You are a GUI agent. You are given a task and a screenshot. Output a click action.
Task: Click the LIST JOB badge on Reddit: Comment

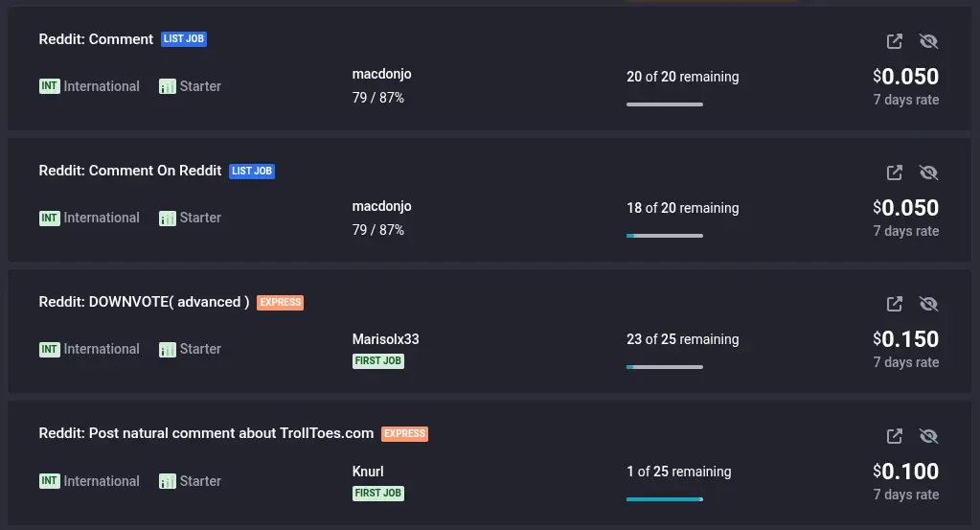tap(184, 39)
